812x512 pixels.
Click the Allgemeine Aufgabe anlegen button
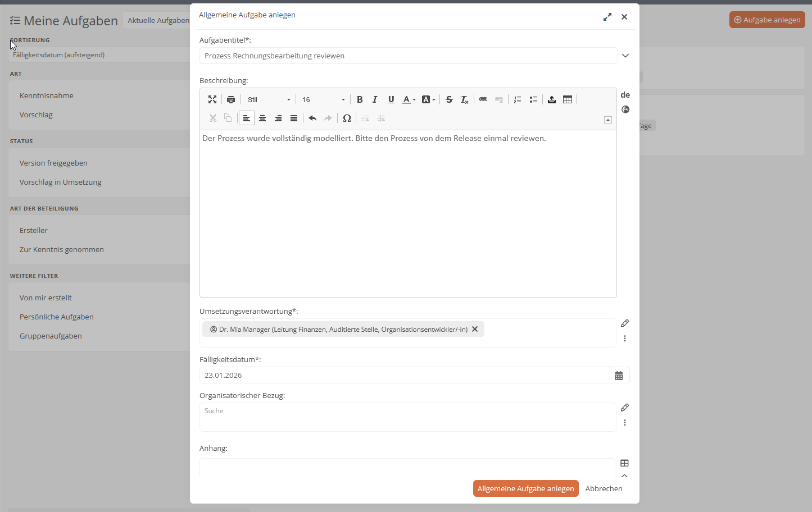pyautogui.click(x=525, y=488)
